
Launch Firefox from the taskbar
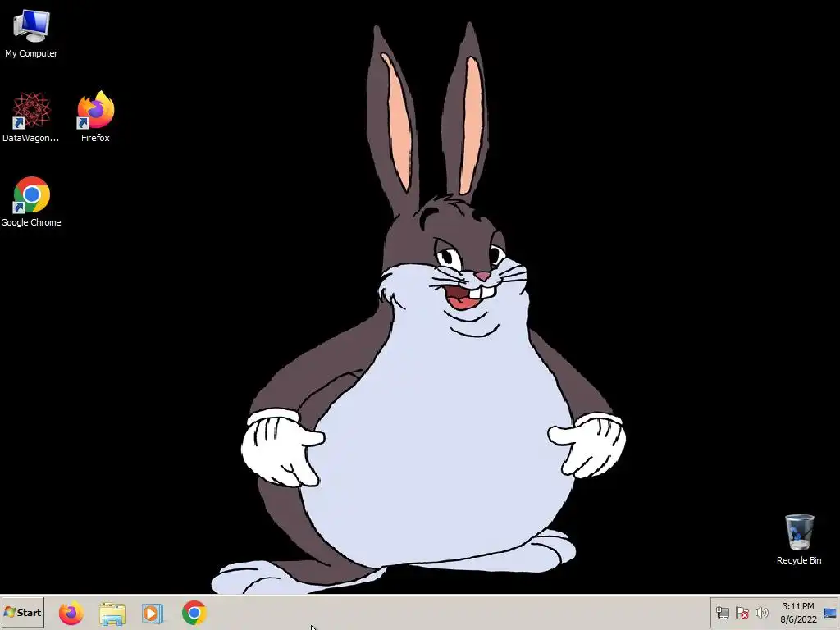tap(71, 613)
